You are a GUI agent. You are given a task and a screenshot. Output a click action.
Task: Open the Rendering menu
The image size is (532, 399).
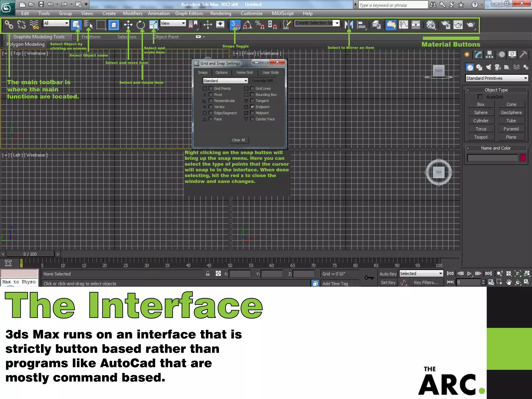coord(221,14)
